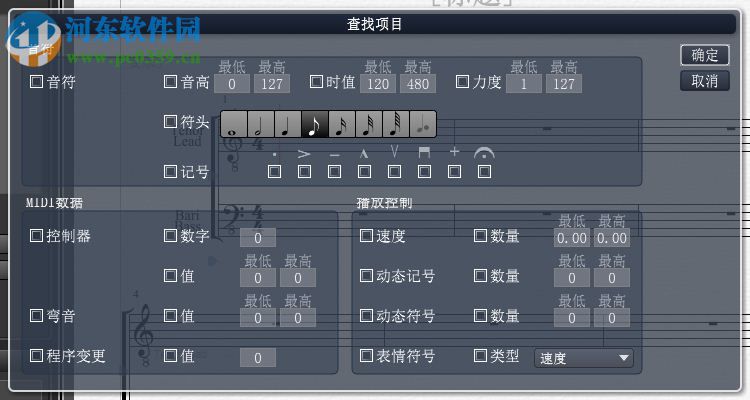The height and width of the screenshot is (400, 750).
Task: Select the whole note notehead
Action: pos(234,124)
